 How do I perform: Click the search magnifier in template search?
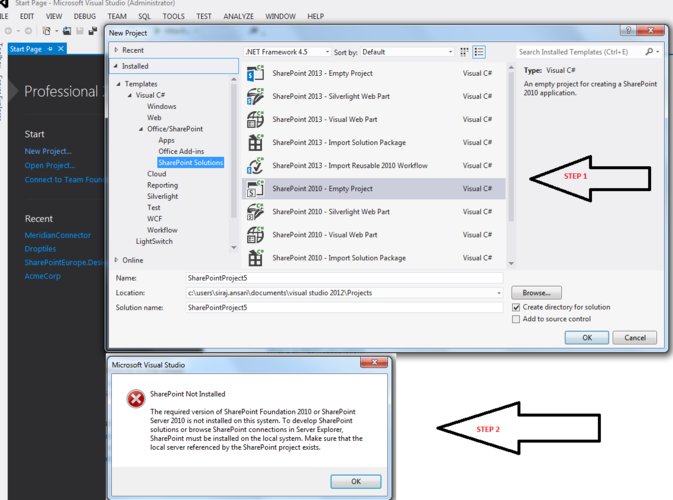click(x=649, y=52)
